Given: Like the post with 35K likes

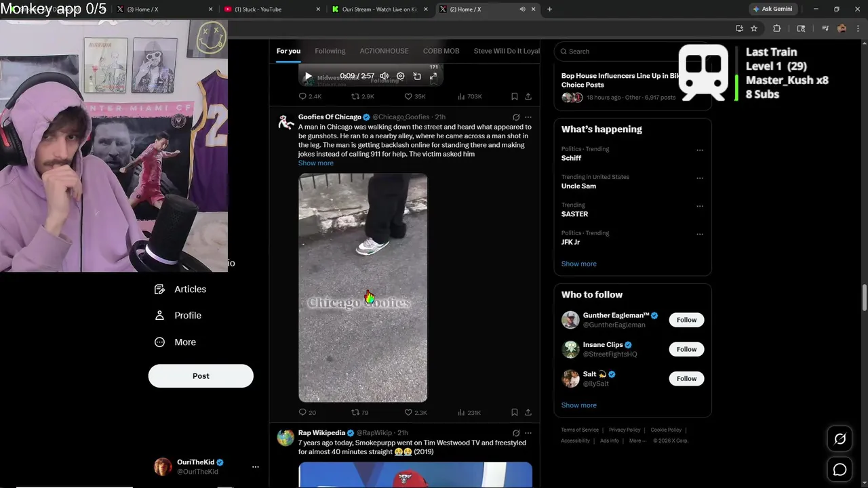Looking at the screenshot, I should [415, 96].
